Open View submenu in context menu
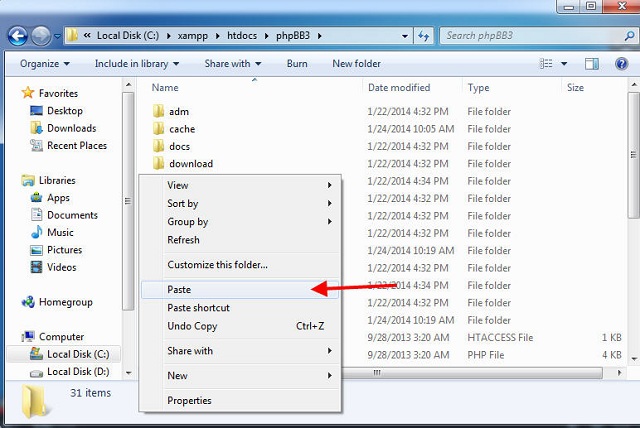 click(240, 185)
